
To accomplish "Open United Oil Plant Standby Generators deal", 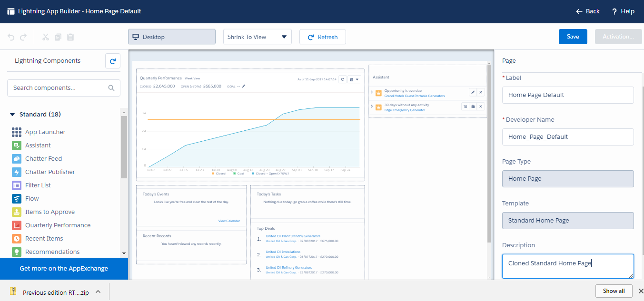I will [293, 236].
